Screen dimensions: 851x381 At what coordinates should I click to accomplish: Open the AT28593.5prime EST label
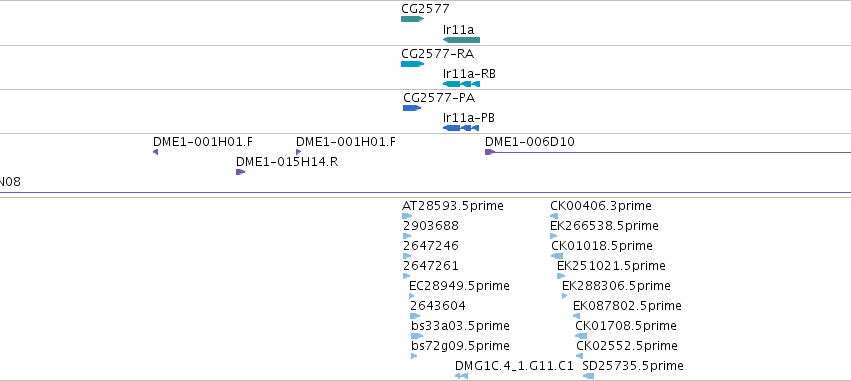(453, 206)
